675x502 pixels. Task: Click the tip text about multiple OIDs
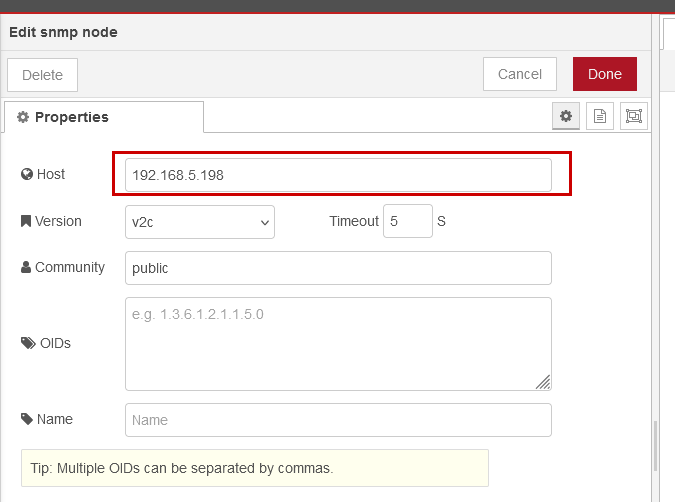point(182,468)
